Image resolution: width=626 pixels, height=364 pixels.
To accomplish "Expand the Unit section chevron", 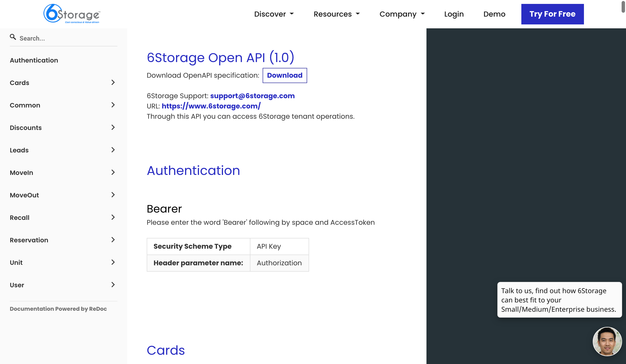I will click(x=113, y=262).
